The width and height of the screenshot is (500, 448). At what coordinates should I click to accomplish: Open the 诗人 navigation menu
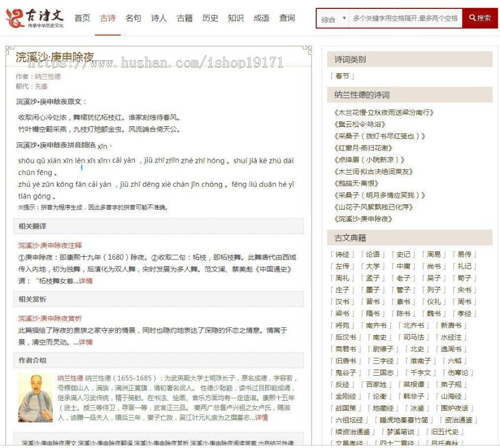pos(158,18)
